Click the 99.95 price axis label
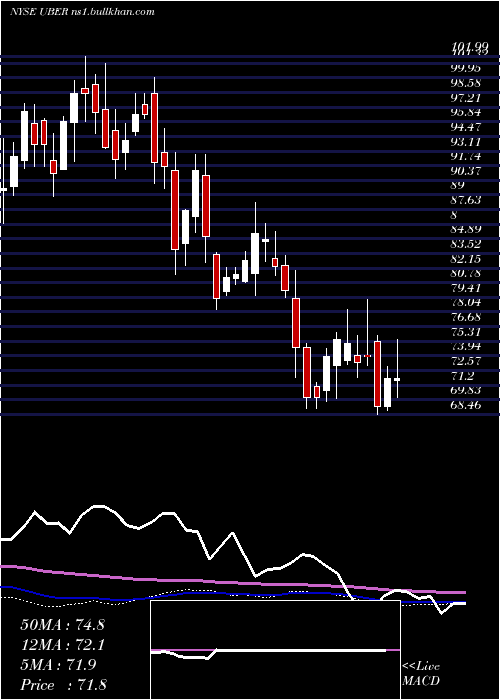The height and width of the screenshot is (700, 500). pos(466,68)
